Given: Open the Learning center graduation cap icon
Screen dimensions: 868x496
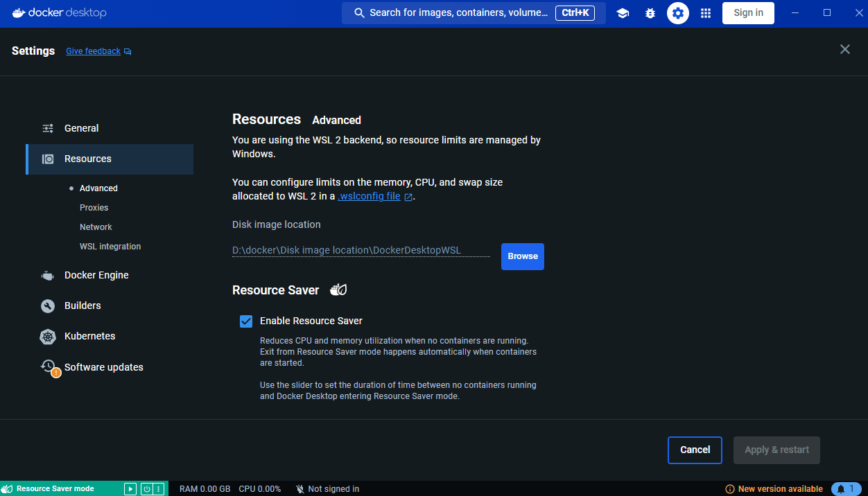Looking at the screenshot, I should click(623, 13).
